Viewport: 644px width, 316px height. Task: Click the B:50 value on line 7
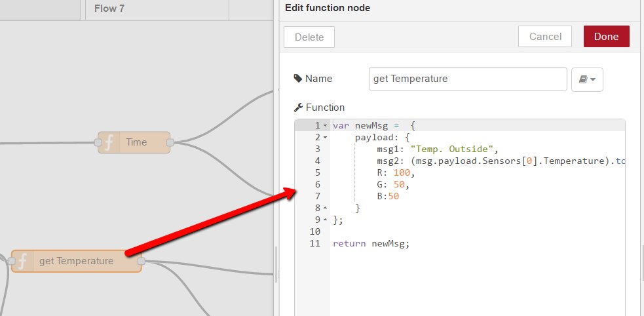point(388,197)
